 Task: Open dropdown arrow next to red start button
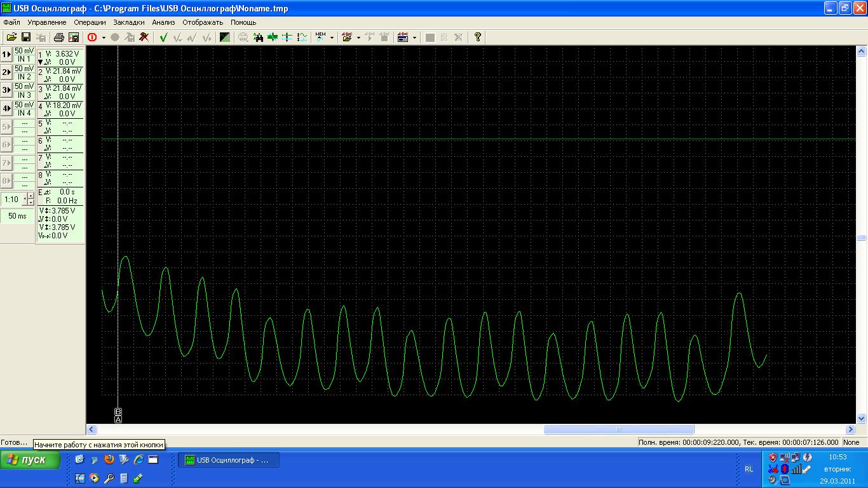(104, 38)
